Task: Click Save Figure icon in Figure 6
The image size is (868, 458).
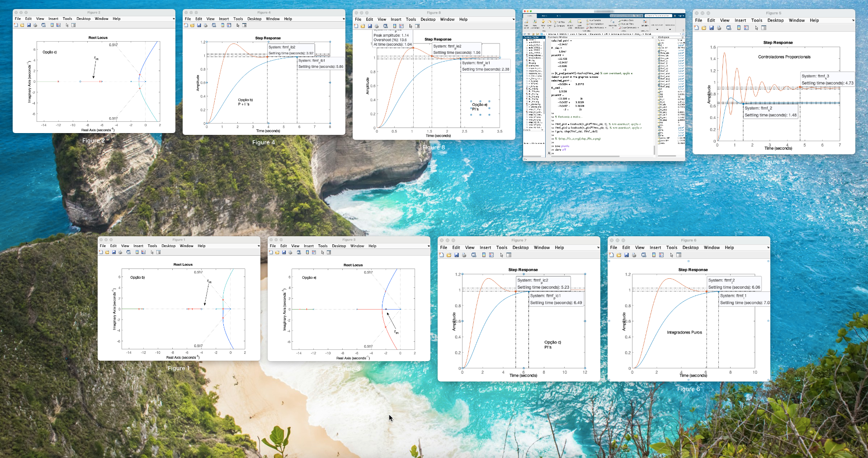Action: point(627,255)
